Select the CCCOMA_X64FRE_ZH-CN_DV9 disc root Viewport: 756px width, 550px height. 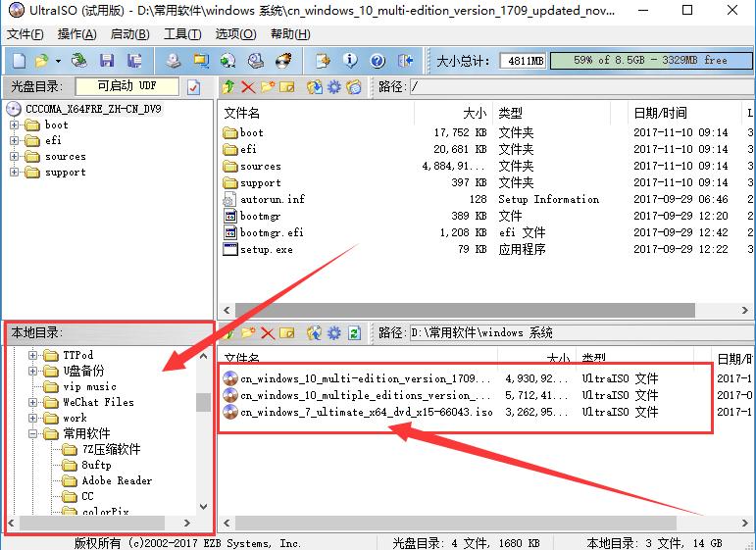(93, 109)
